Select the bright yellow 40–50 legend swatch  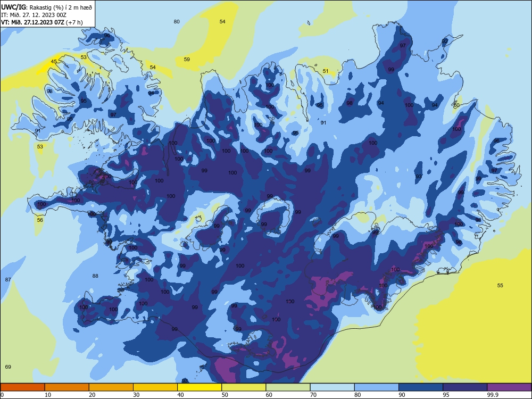coord(199,387)
